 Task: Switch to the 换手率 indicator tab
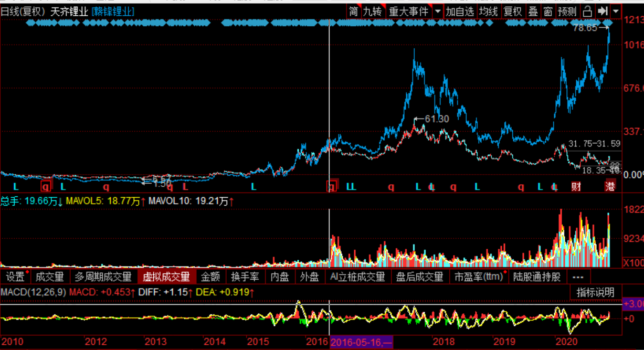tap(246, 277)
